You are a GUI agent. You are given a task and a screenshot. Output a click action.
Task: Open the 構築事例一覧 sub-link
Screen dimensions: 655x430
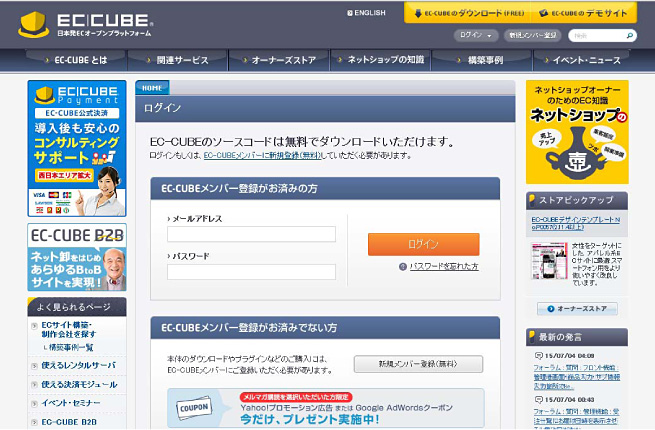click(x=71, y=347)
